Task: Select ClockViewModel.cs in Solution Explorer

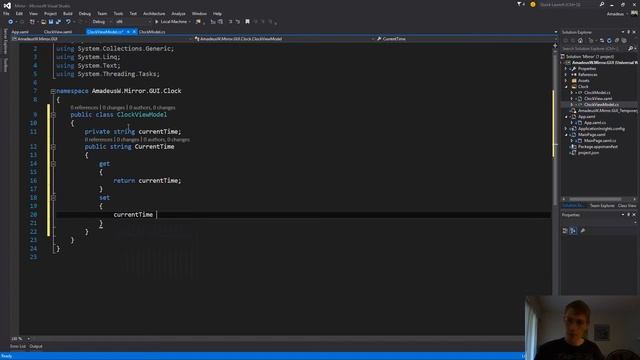Action: click(601, 104)
